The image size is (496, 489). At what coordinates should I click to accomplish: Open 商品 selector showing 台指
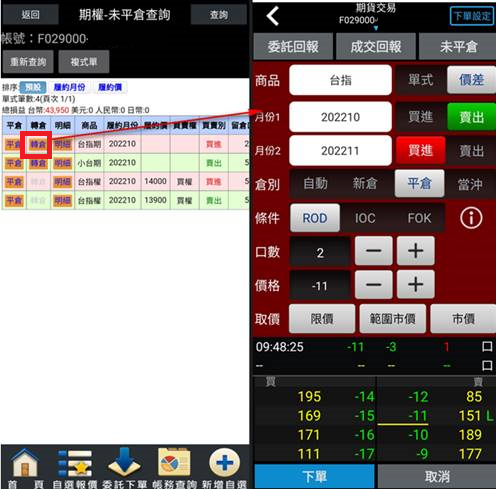[340, 80]
